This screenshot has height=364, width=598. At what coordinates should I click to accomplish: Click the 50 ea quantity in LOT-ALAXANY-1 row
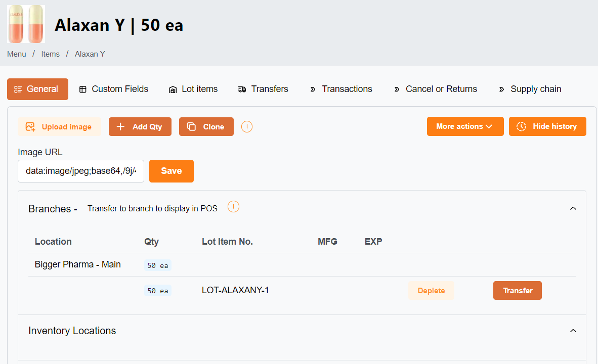coord(158,291)
